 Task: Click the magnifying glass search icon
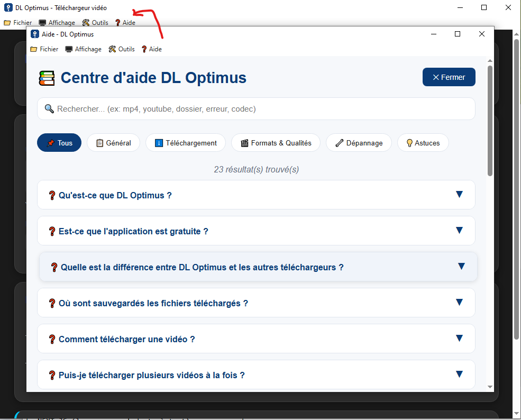click(49, 108)
